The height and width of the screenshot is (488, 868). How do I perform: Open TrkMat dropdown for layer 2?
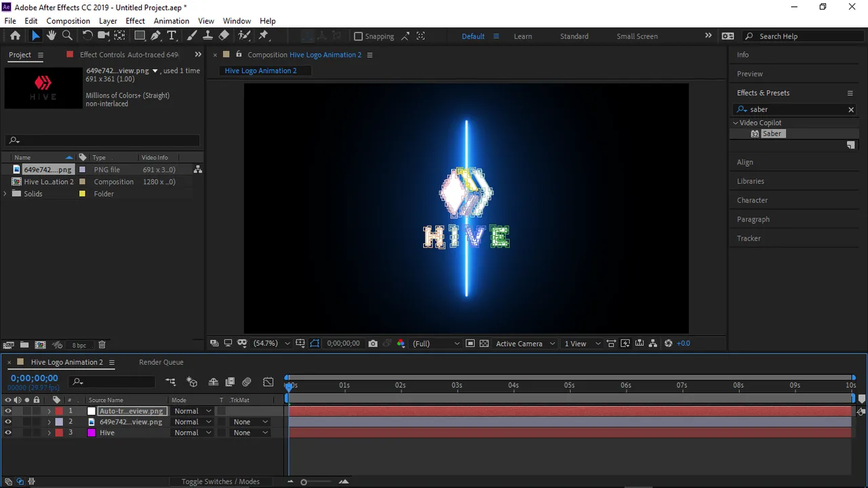click(251, 422)
